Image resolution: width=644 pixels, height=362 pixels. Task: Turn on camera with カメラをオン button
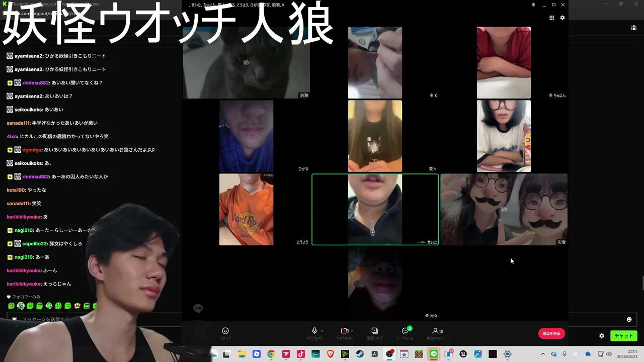(x=345, y=333)
